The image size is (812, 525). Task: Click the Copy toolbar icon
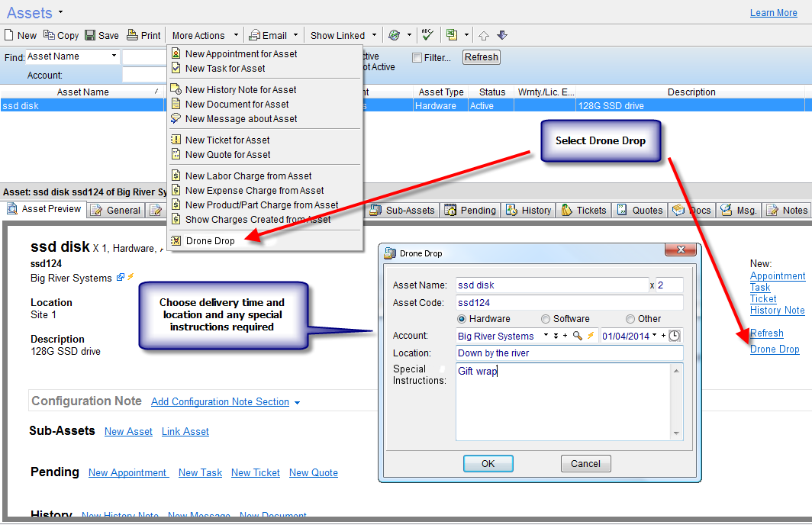coord(50,35)
